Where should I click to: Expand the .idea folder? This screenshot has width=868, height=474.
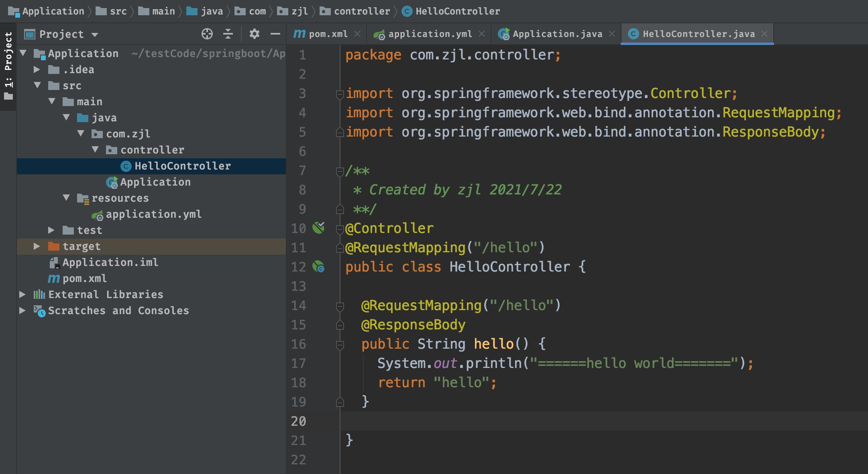point(37,69)
